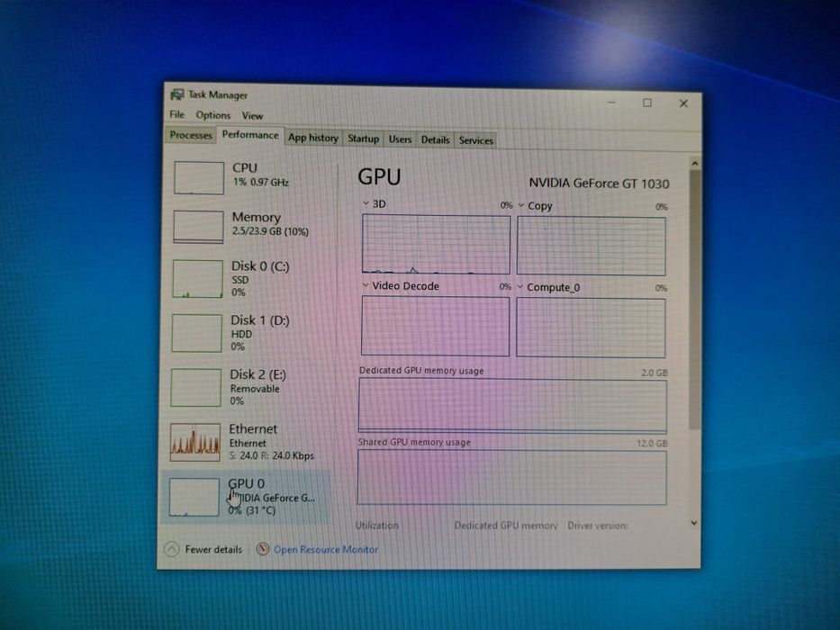
Task: Select the Performance tab
Action: pos(250,134)
